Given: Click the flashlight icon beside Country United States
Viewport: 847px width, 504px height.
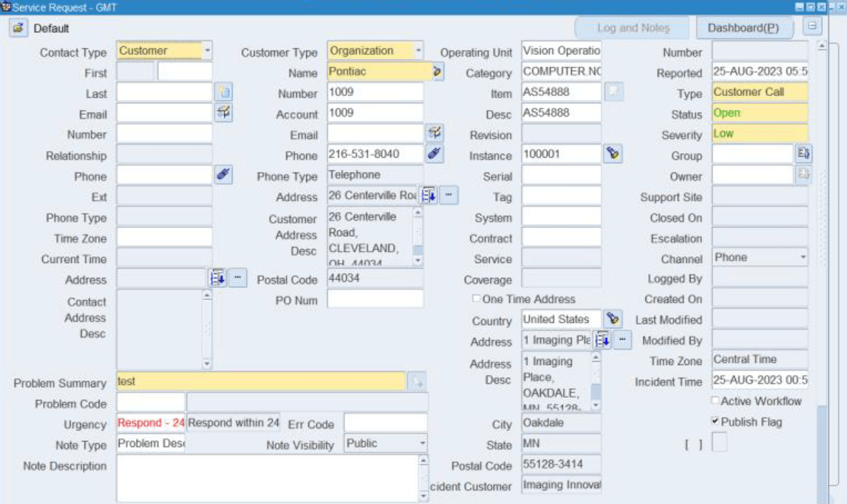Looking at the screenshot, I should tap(613, 319).
